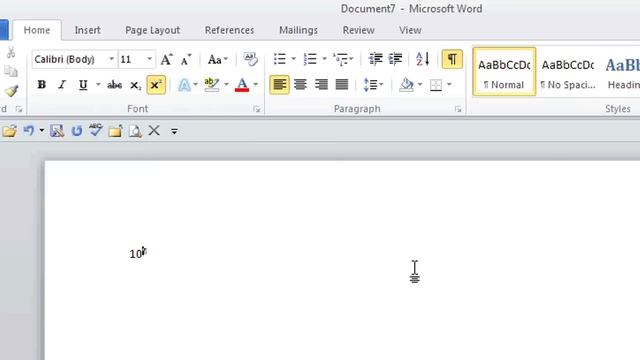Viewport: 640px width, 360px height.
Task: Click the Format Painter brush
Action: tap(11, 91)
